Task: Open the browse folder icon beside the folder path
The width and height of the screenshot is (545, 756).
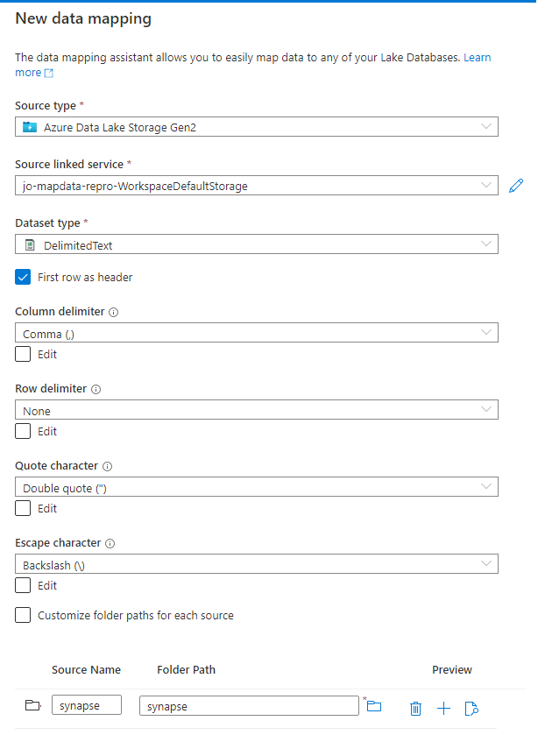Action: pos(374,704)
